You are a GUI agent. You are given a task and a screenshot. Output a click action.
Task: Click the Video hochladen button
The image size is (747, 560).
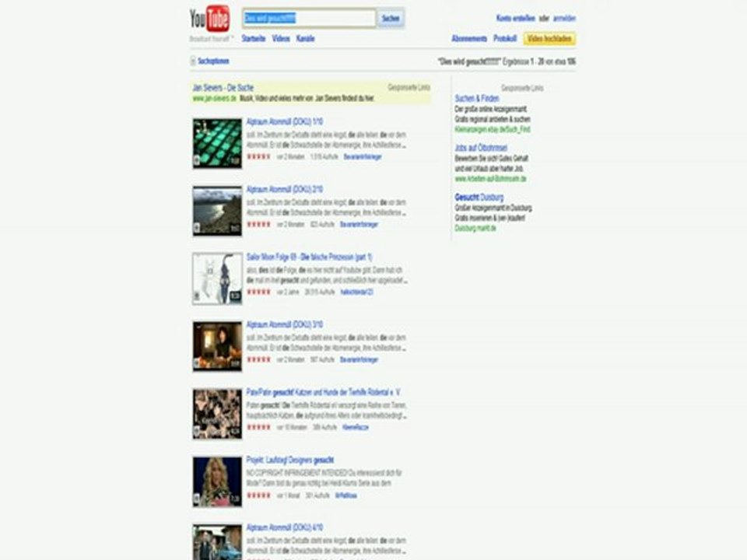549,39
